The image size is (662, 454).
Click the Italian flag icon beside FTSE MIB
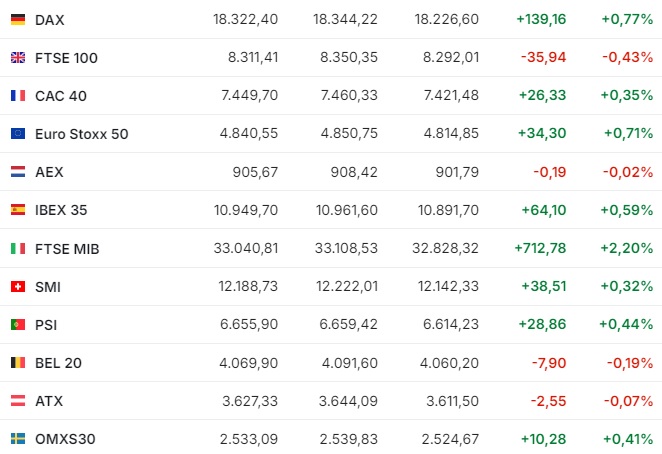coord(18,248)
